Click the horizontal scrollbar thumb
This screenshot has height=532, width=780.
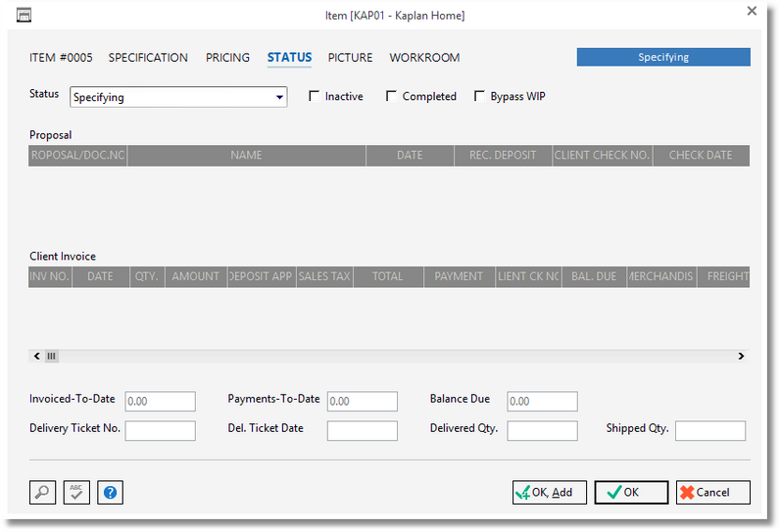[52, 356]
